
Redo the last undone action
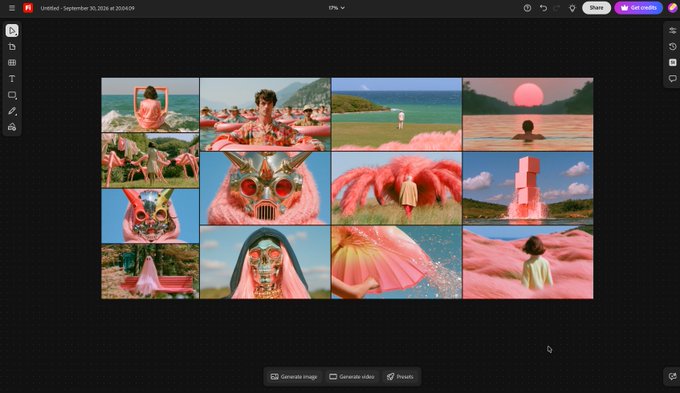(x=557, y=8)
